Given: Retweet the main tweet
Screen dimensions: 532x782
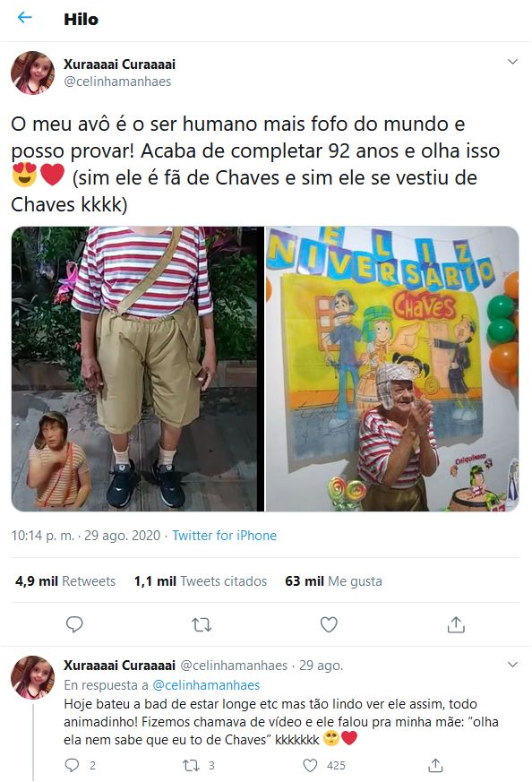Looking at the screenshot, I should pyautogui.click(x=202, y=624).
